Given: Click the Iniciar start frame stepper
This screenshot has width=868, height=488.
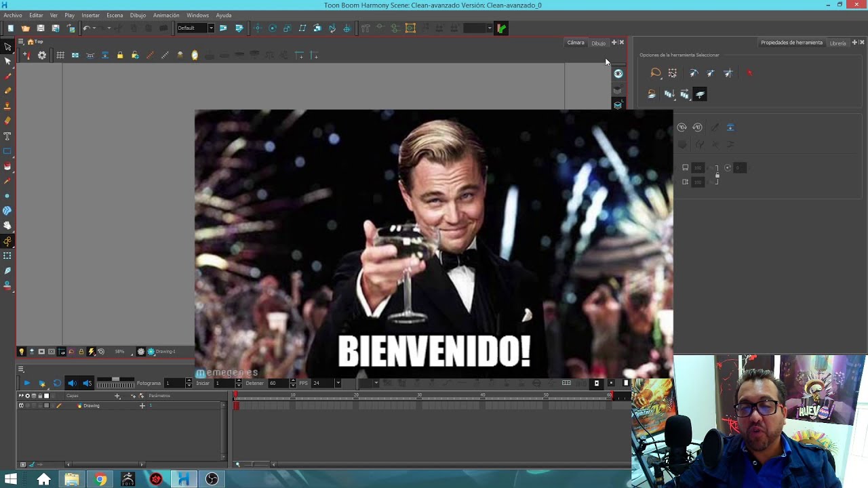Looking at the screenshot, I should coord(238,384).
